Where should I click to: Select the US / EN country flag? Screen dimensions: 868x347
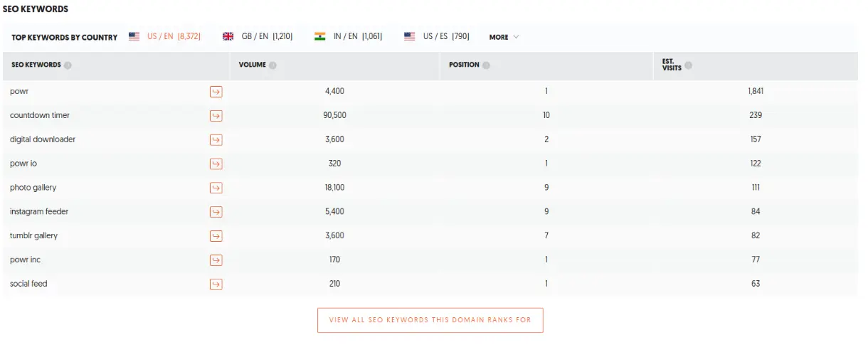click(x=134, y=36)
